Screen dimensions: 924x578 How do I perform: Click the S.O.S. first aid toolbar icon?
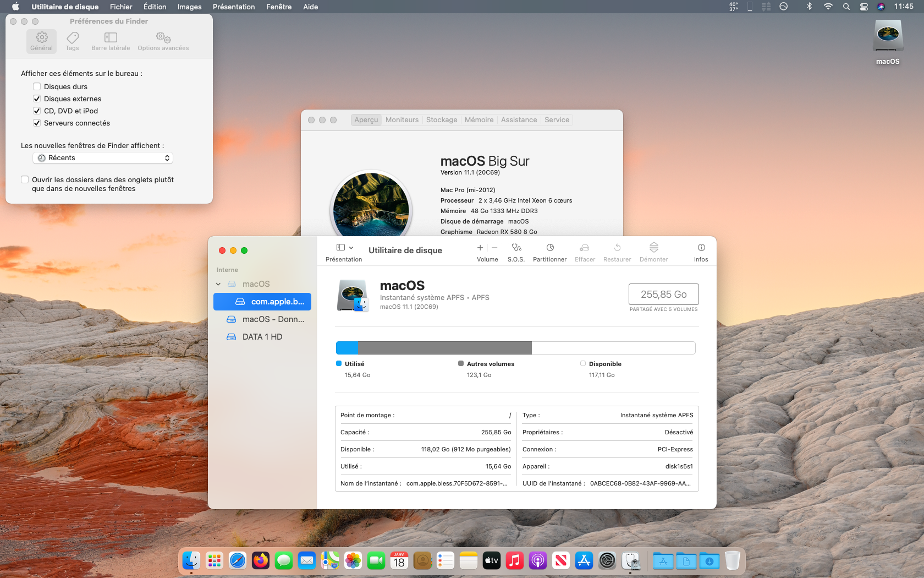pyautogui.click(x=516, y=248)
